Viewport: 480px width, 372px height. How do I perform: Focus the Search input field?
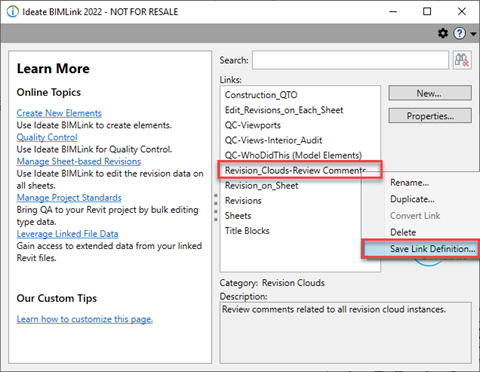[350, 60]
